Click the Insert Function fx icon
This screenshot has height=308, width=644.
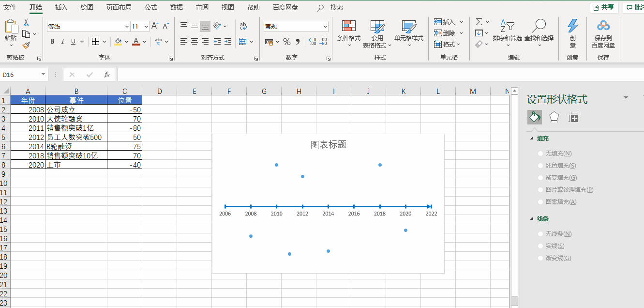(x=107, y=75)
